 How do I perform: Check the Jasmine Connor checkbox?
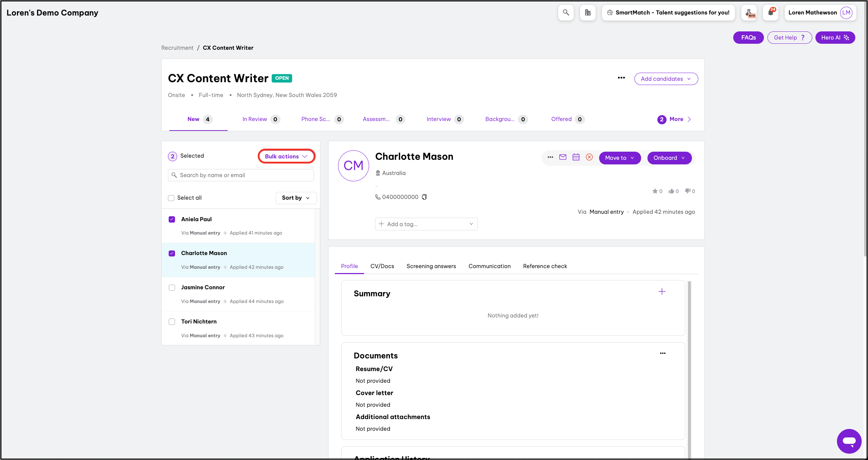tap(172, 287)
